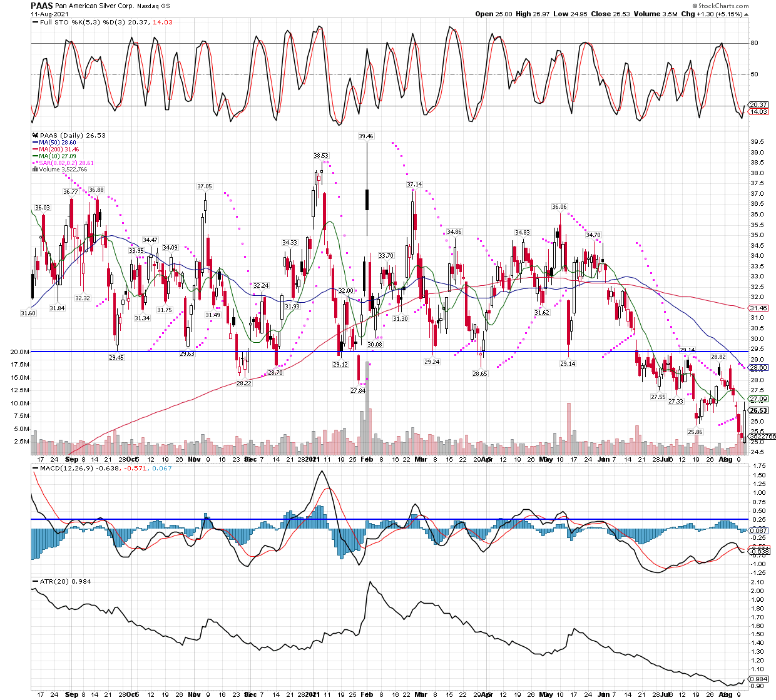Click the 26.53 last-price tag on right axis
This screenshot has height=700, width=776.
758,411
